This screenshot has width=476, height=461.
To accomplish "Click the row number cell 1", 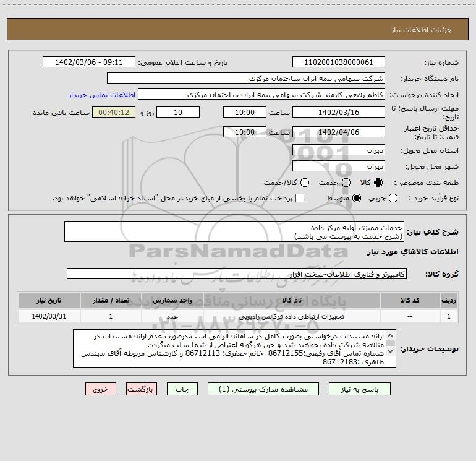I will coord(449,316).
